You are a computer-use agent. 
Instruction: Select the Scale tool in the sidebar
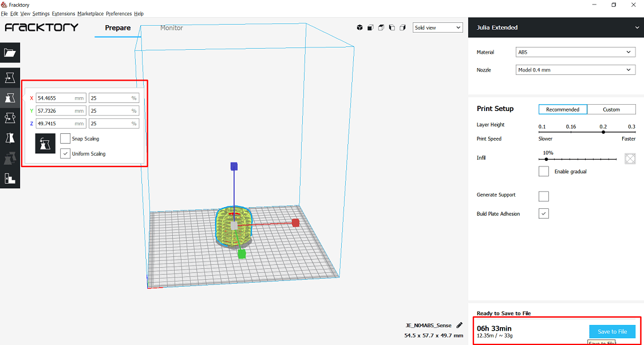point(10,98)
